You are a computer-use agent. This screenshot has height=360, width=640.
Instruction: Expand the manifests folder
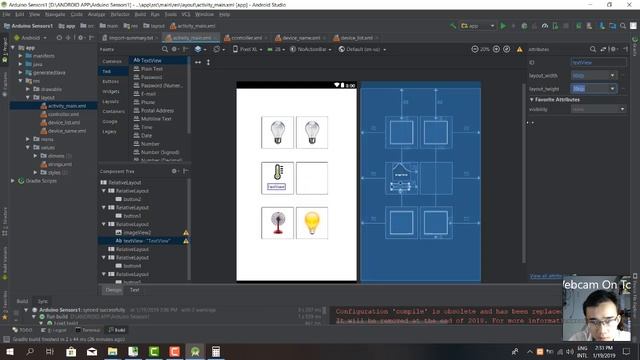tap(20, 56)
